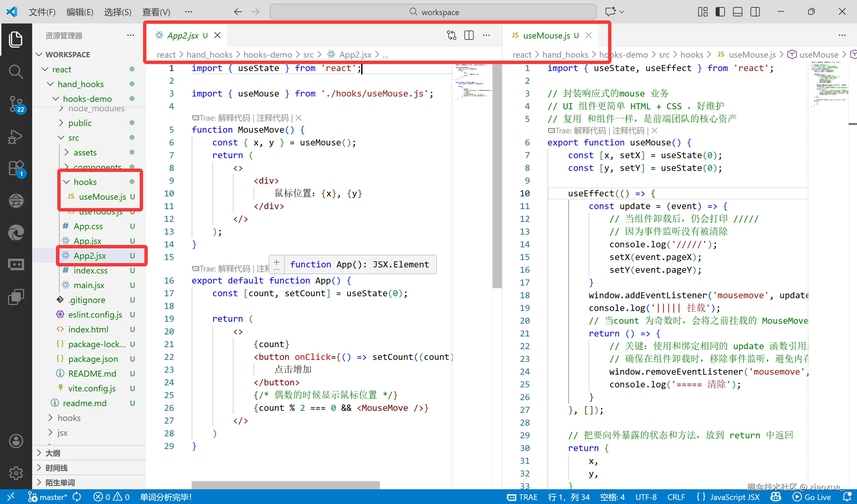The image size is (857, 504).
Task: Open the 文件(F) menu
Action: (42, 12)
